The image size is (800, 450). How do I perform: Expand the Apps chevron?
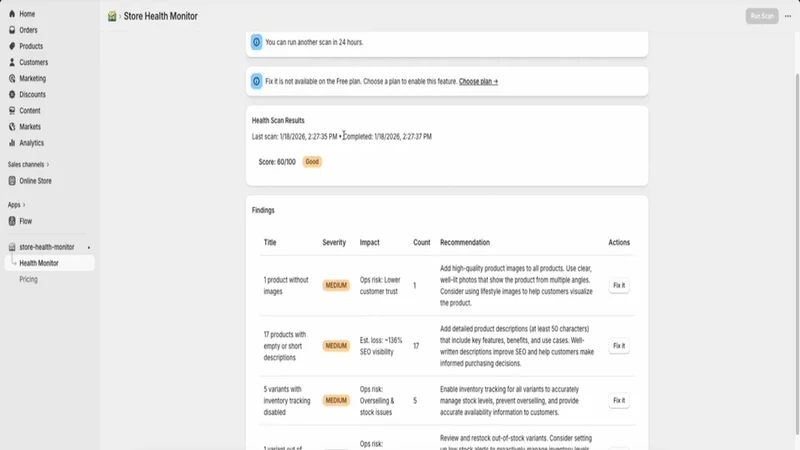click(x=24, y=205)
